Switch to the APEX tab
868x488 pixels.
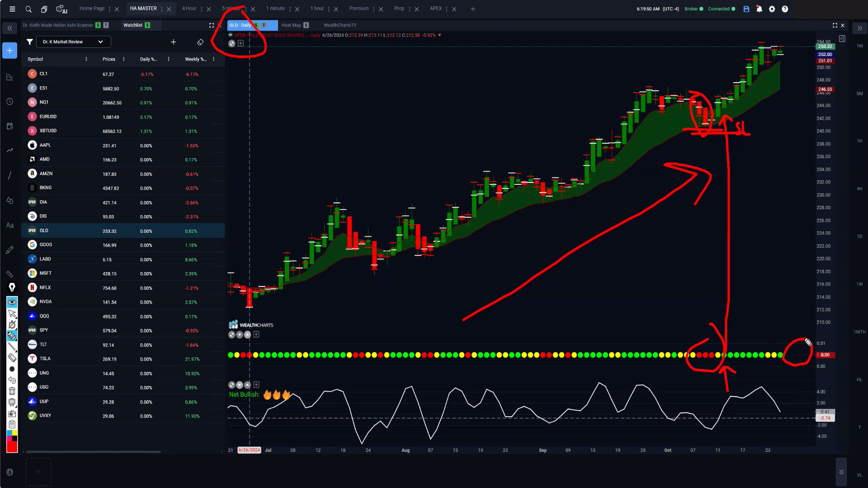click(435, 9)
